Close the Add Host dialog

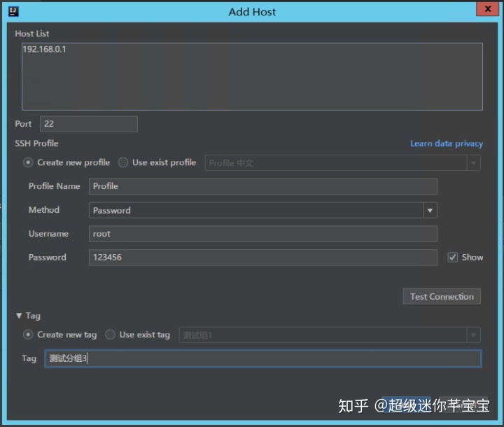point(487,8)
